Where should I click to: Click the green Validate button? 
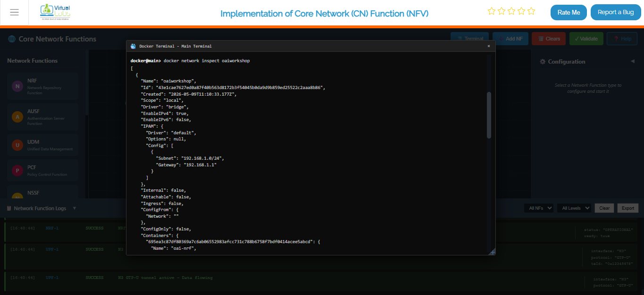586,39
